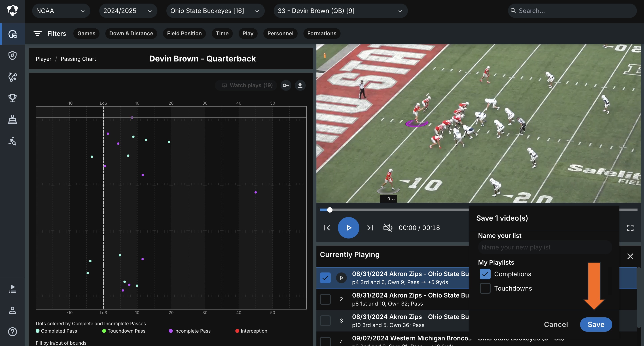This screenshot has width=644, height=346.
Task: Open the shield defense sidebar icon
Action: pos(12,55)
